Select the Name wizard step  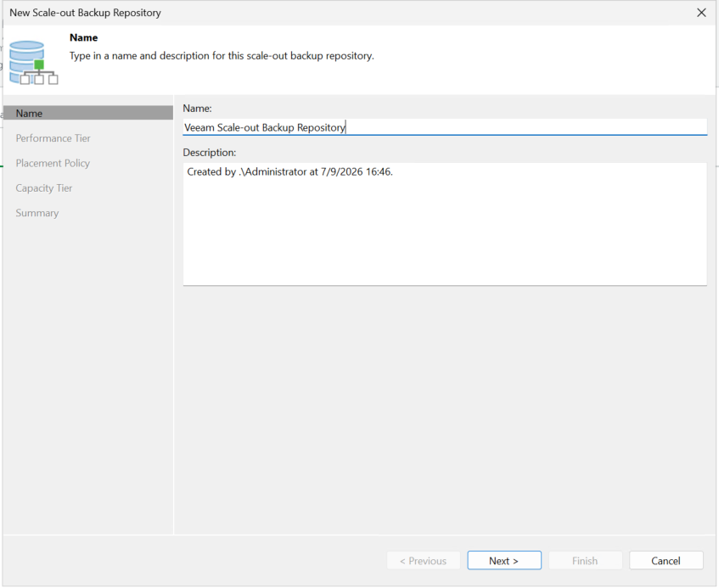(x=87, y=113)
